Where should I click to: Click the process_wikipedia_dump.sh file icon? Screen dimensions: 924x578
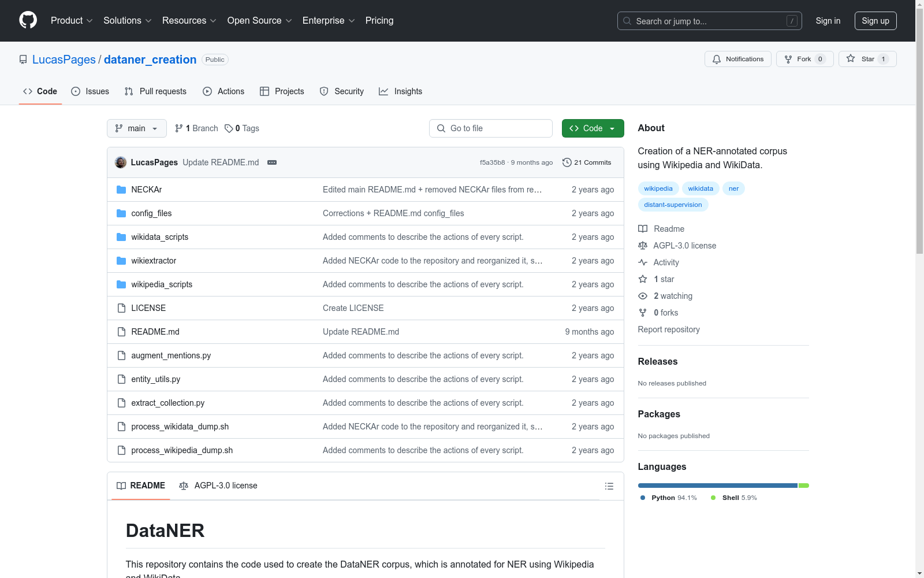(x=121, y=450)
